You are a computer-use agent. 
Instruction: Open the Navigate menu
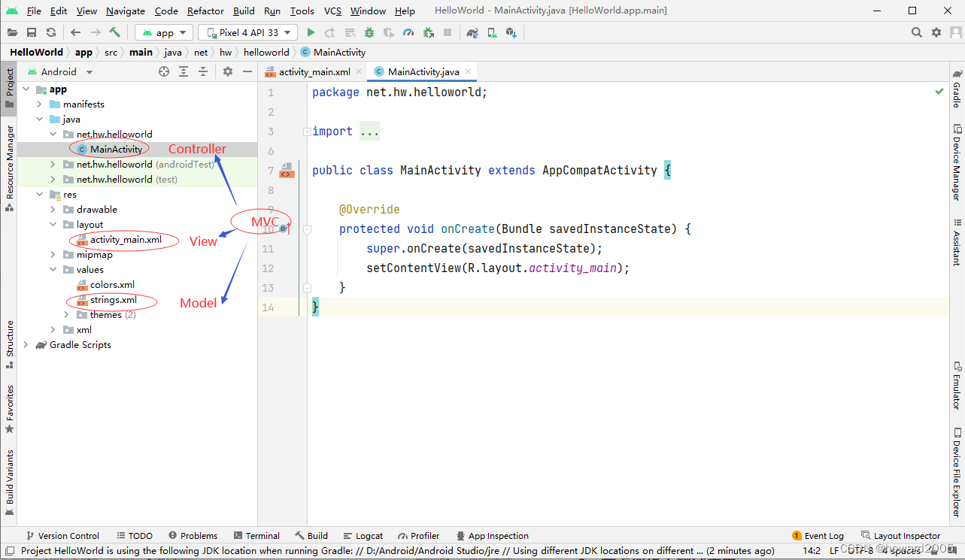(126, 11)
